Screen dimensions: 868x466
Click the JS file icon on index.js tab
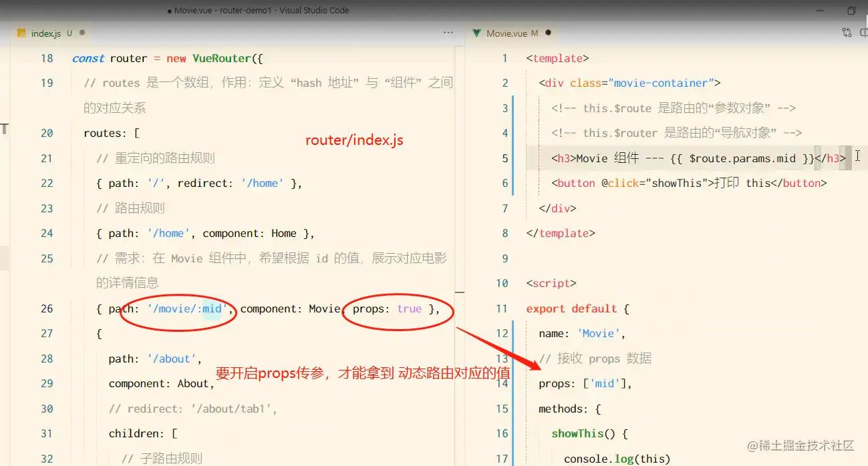click(21, 33)
